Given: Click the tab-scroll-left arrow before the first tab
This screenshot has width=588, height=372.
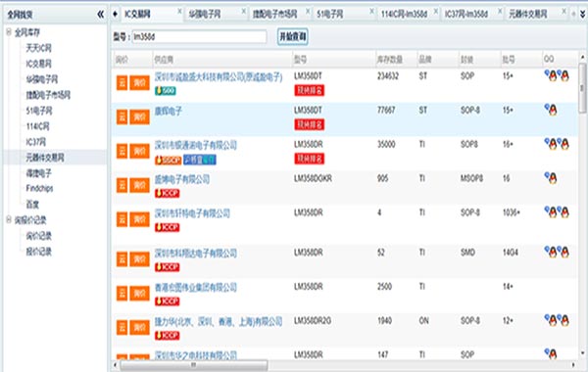Looking at the screenshot, I should pos(115,14).
